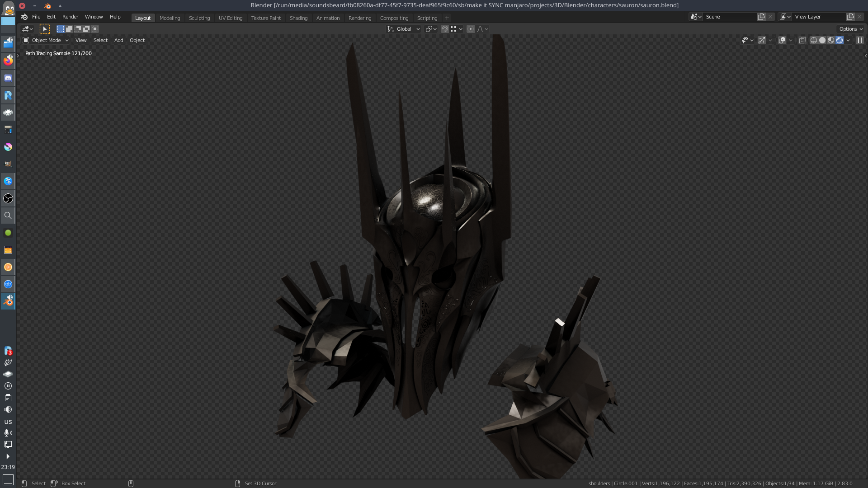Switch to the Modeling workspace tab
This screenshot has height=488, width=868.
click(170, 18)
